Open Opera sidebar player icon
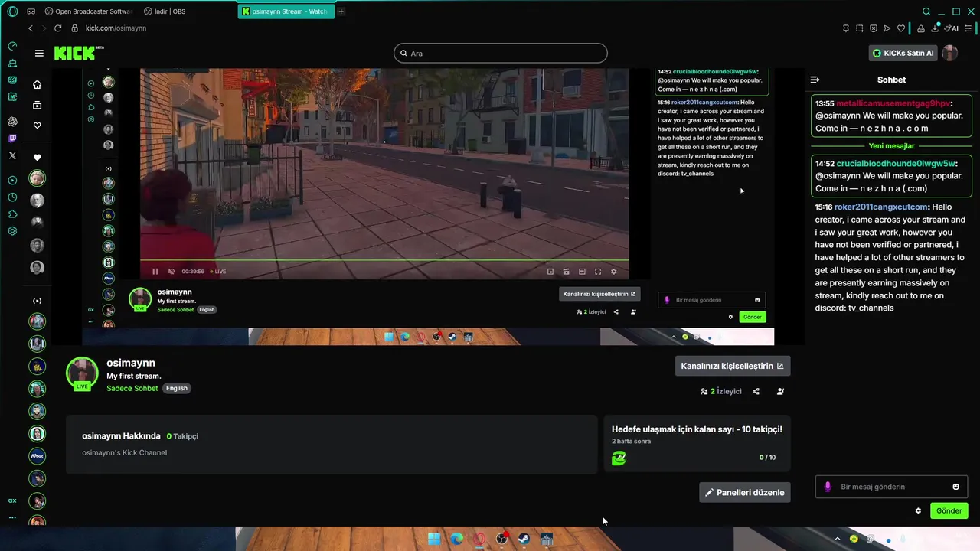The height and width of the screenshot is (551, 980). (12, 181)
